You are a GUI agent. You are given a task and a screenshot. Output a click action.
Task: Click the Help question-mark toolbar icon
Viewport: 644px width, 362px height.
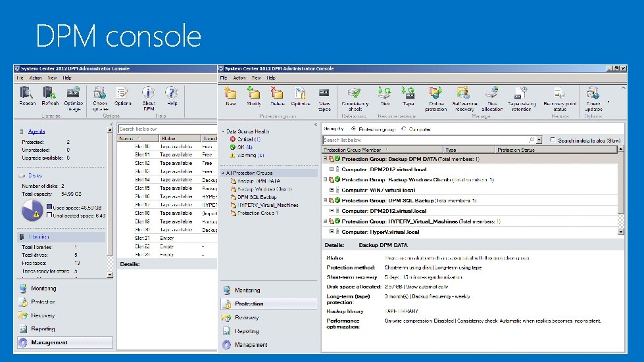[x=172, y=93]
